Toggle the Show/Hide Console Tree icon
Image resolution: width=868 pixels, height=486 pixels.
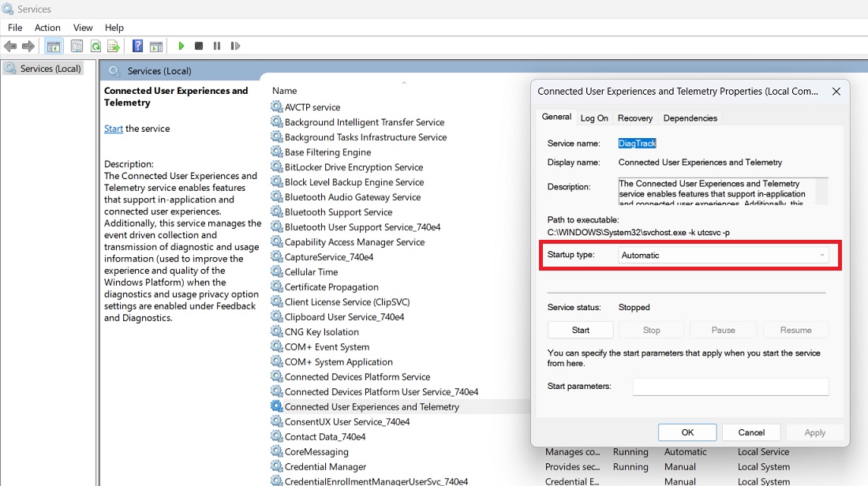click(53, 46)
